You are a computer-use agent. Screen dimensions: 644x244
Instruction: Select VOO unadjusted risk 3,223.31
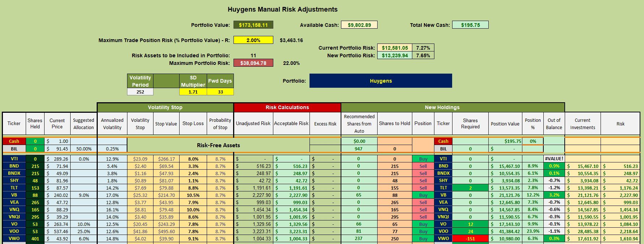point(253,231)
